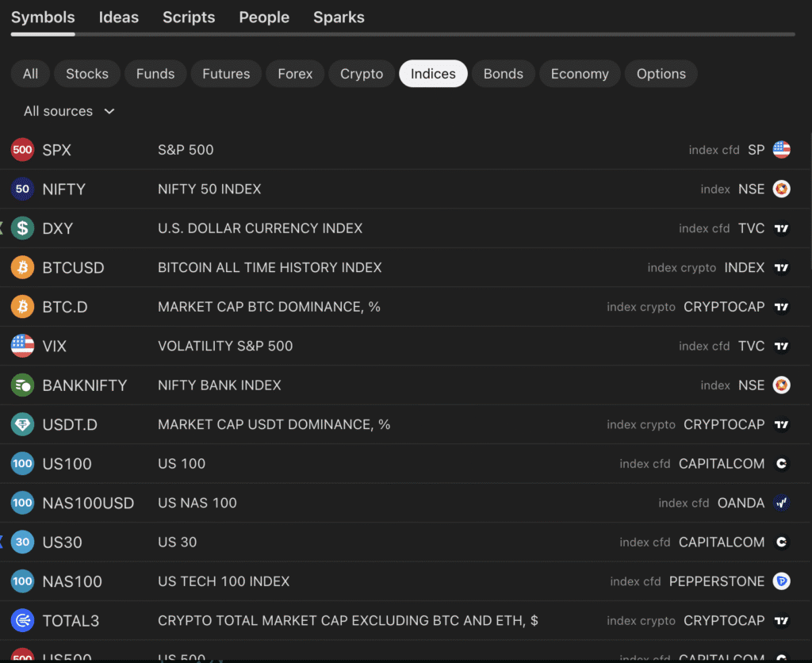Filter results by Crypto
Viewport: 812px width, 663px height.
tap(362, 74)
